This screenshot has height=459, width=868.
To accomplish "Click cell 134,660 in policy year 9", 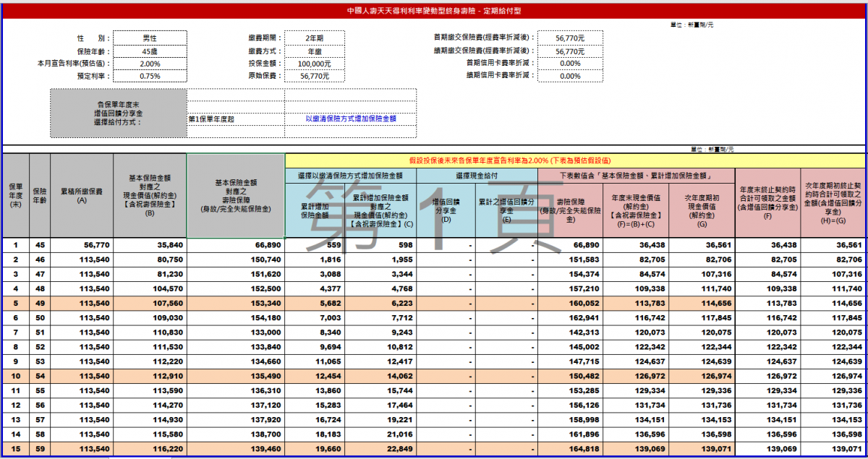I will click(x=236, y=361).
